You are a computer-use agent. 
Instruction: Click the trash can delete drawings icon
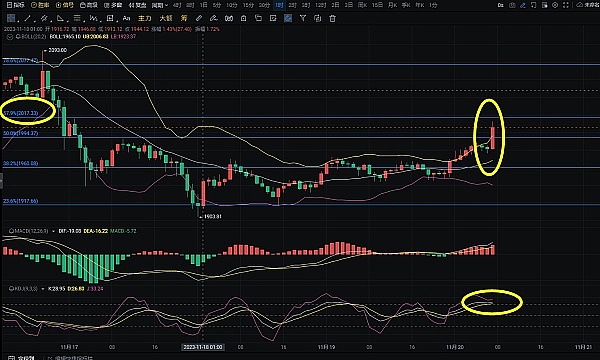point(333,18)
